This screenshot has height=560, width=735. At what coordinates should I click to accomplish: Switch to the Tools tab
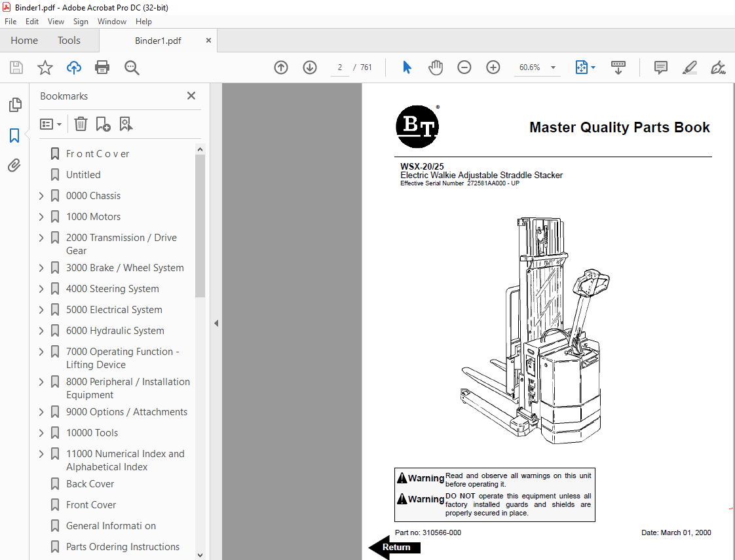tap(69, 41)
